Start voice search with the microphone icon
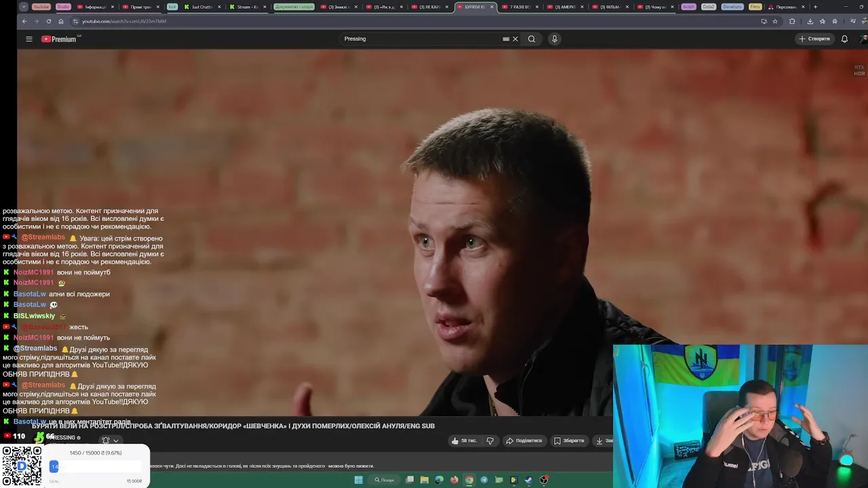This screenshot has height=488, width=868. click(554, 39)
